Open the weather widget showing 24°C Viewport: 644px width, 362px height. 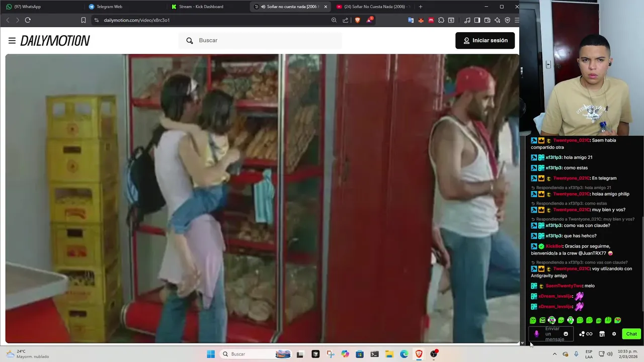(x=28, y=354)
